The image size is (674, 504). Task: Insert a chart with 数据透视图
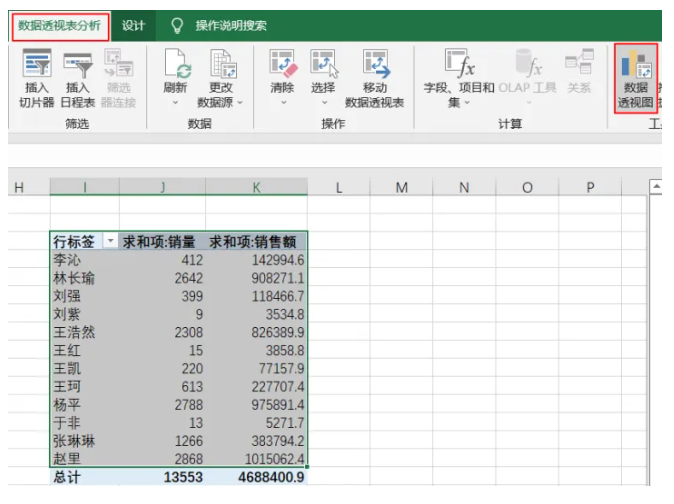click(x=636, y=78)
